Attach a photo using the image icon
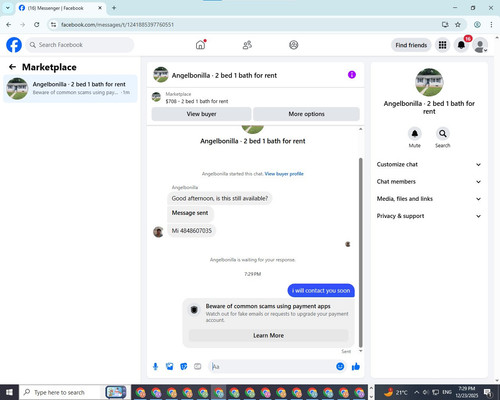The height and width of the screenshot is (400, 500). pyautogui.click(x=170, y=367)
